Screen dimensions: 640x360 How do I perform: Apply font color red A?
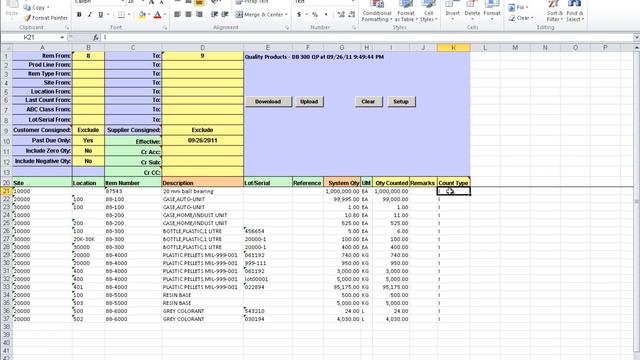point(158,15)
